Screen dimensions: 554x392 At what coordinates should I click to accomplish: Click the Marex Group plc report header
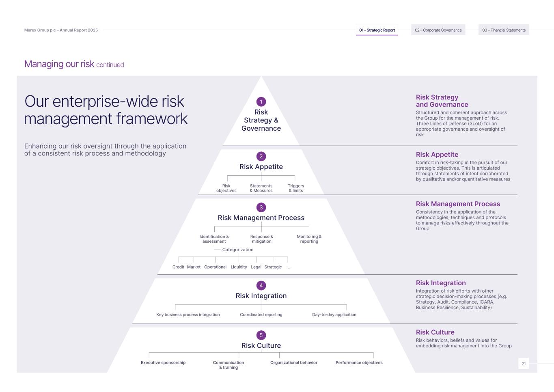[61, 30]
